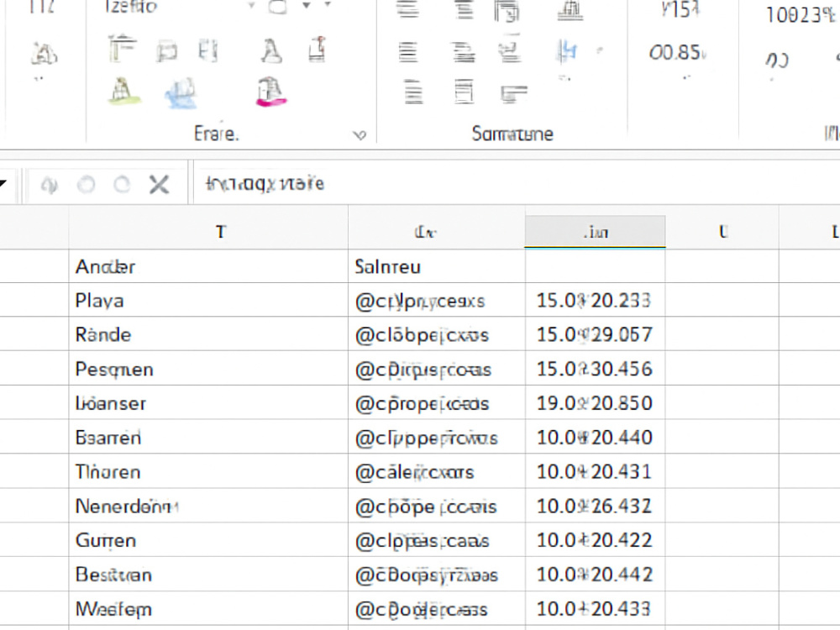
Task: Click the green underlined highlight icon
Action: point(123,91)
